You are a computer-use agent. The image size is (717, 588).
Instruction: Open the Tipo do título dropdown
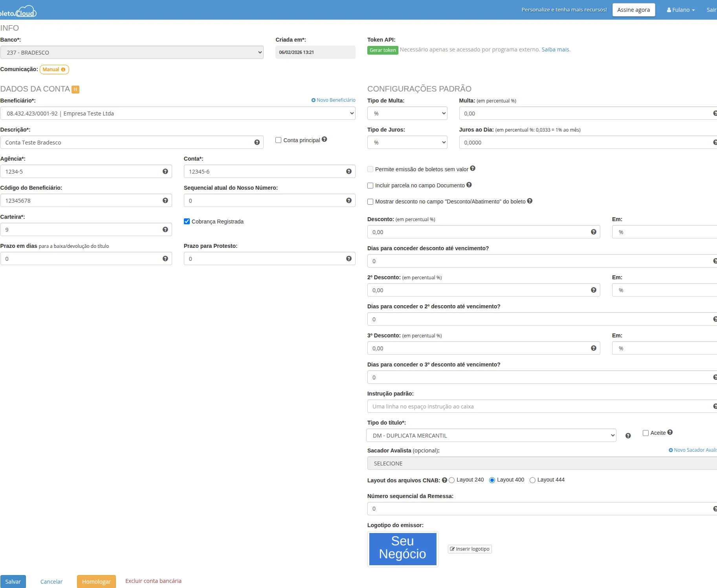(491, 436)
